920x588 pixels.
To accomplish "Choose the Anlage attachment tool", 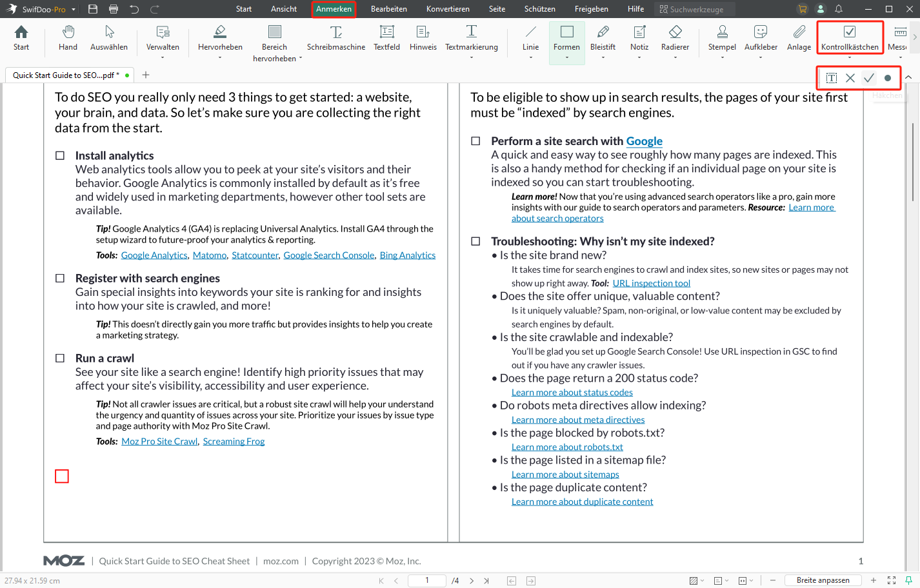I will 799,38.
